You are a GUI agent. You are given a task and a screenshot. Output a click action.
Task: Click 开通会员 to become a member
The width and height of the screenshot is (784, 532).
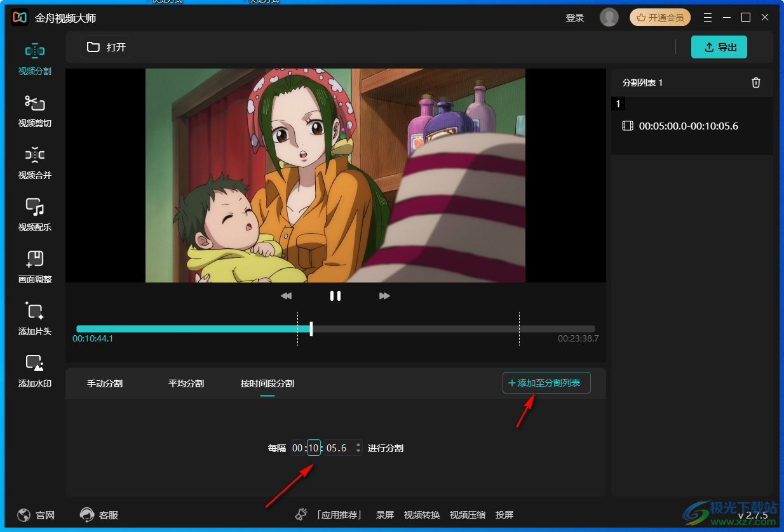point(660,18)
